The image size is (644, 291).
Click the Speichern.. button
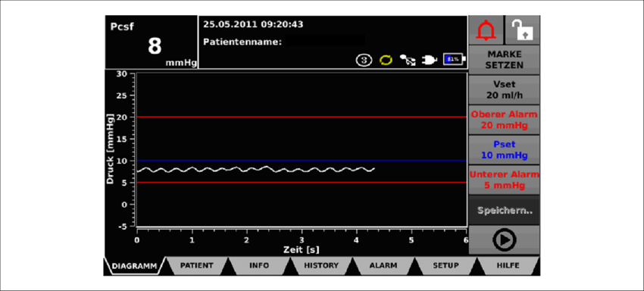(504, 210)
